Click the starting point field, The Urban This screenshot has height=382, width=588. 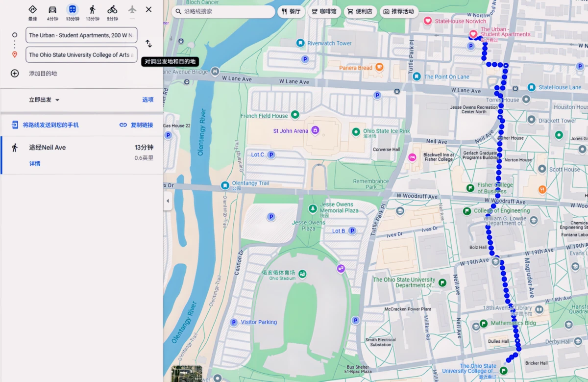[x=81, y=35]
